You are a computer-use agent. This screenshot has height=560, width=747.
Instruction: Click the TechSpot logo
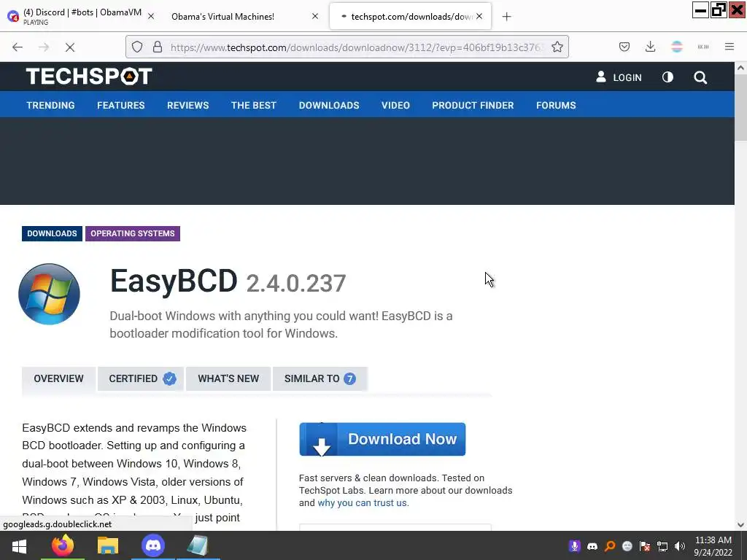pos(89,76)
